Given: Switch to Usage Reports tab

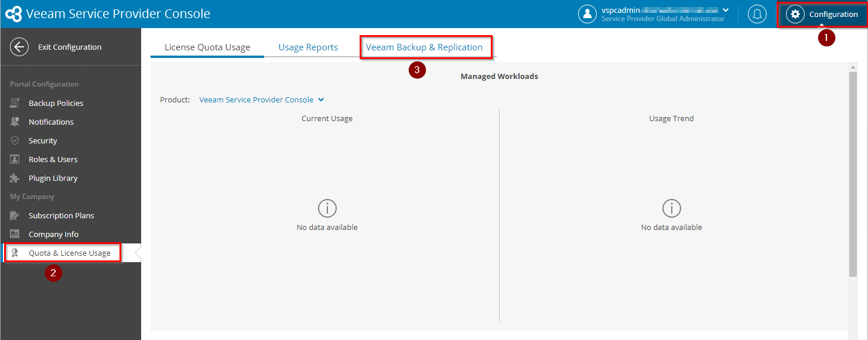Looking at the screenshot, I should click(308, 47).
